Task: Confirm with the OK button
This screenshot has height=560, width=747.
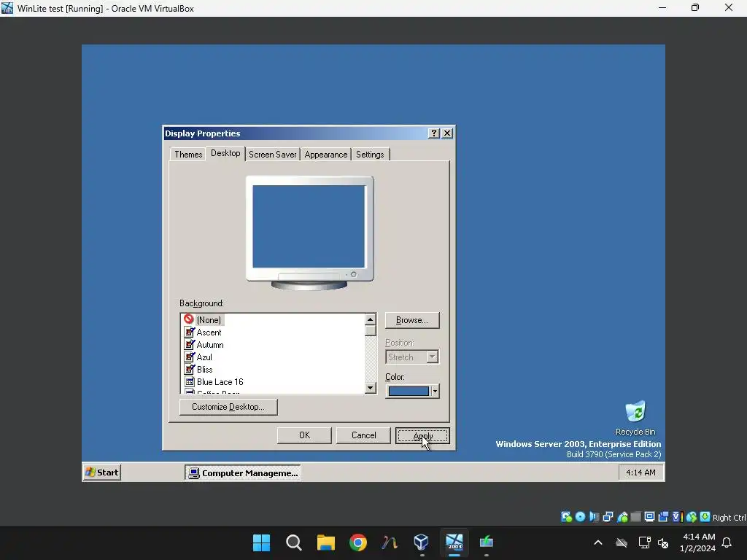Action: (x=304, y=435)
